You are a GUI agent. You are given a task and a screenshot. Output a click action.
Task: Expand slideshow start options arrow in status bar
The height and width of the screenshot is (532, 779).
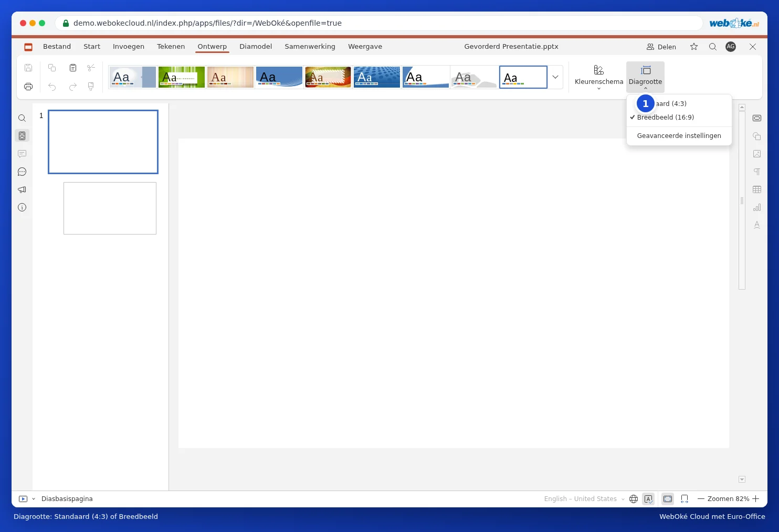click(34, 499)
